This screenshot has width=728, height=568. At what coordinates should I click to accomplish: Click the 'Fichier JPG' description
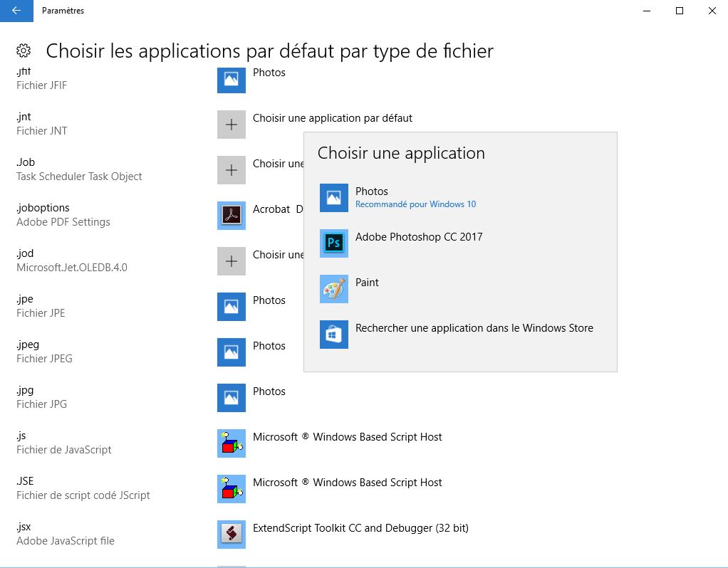pyautogui.click(x=42, y=404)
